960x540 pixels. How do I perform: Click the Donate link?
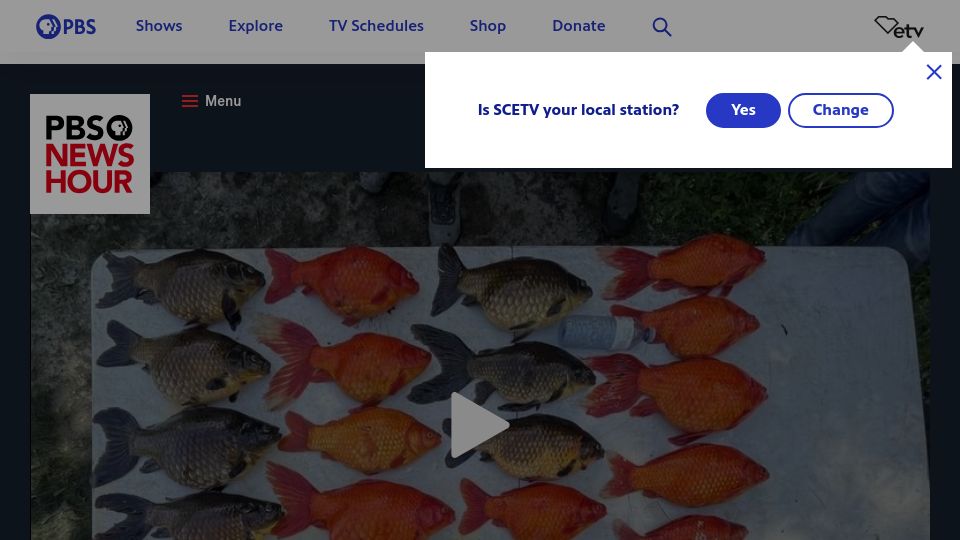[579, 26]
